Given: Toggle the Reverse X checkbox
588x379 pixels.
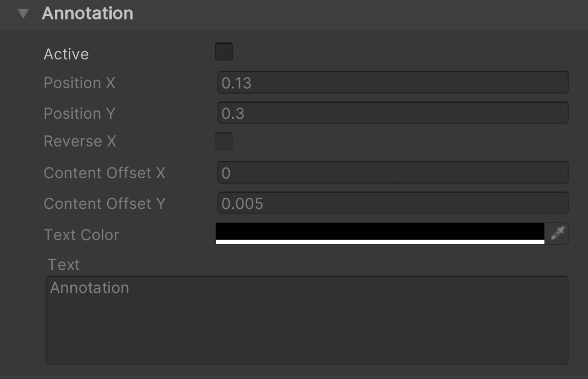Looking at the screenshot, I should coord(224,141).
